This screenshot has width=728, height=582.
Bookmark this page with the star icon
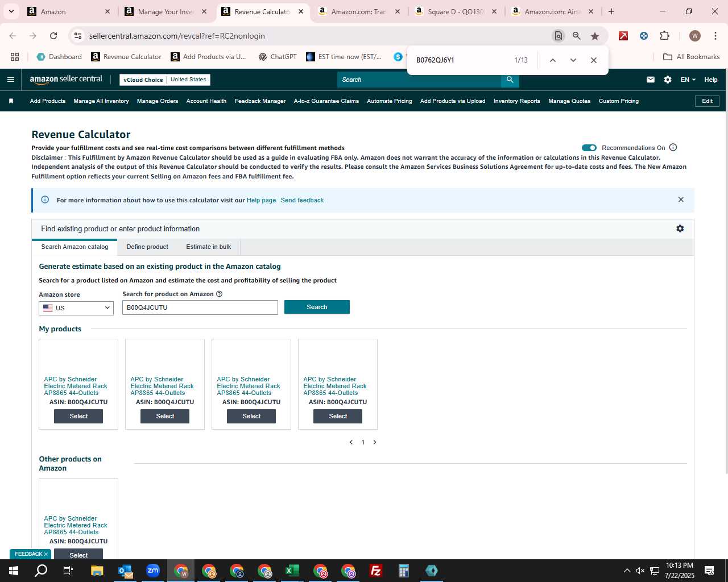pyautogui.click(x=595, y=36)
